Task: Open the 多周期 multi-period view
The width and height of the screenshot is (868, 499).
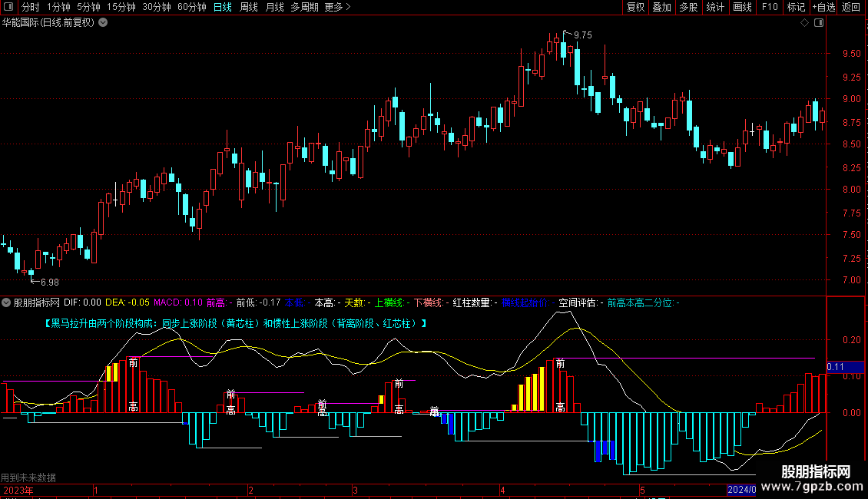Action: point(304,7)
